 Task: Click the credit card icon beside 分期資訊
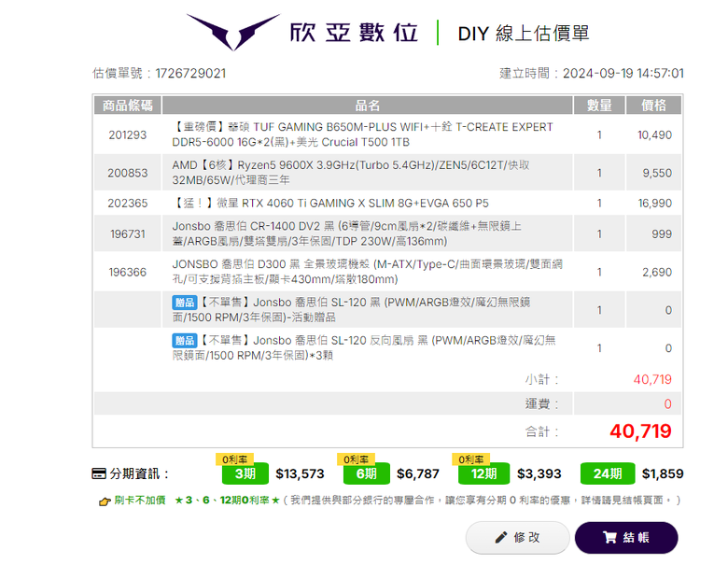[x=99, y=474]
